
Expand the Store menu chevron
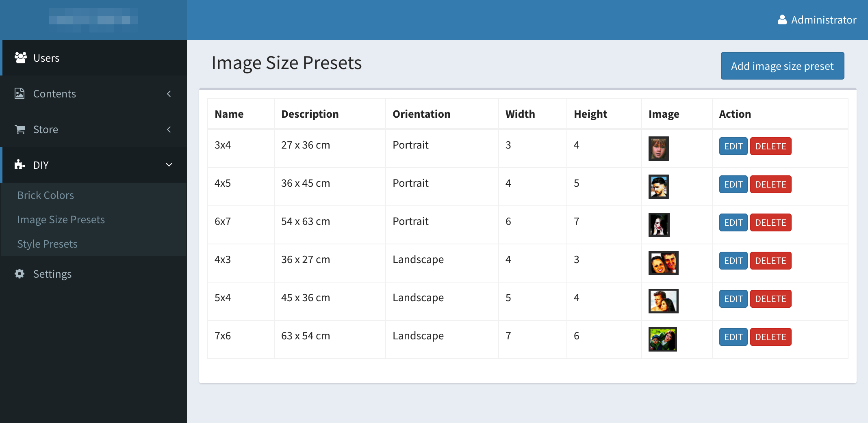[x=169, y=129]
